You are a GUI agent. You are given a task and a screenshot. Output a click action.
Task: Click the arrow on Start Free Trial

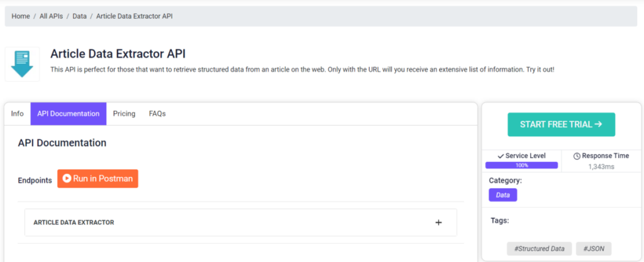[598, 124]
